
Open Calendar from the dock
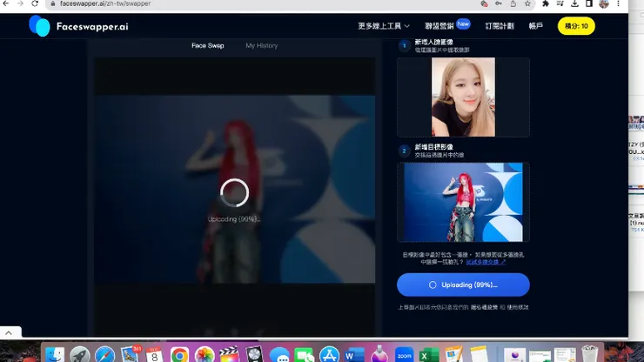[x=154, y=355]
